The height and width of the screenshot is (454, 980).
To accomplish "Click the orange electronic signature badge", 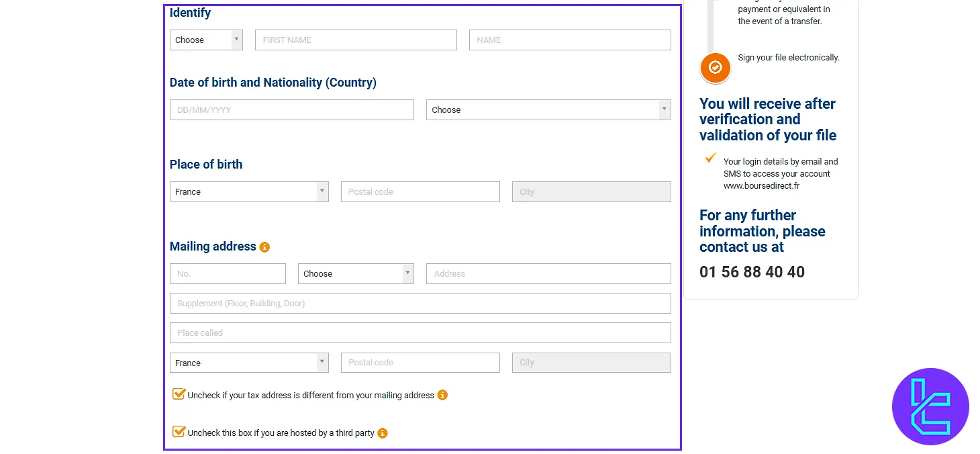I will point(715,67).
